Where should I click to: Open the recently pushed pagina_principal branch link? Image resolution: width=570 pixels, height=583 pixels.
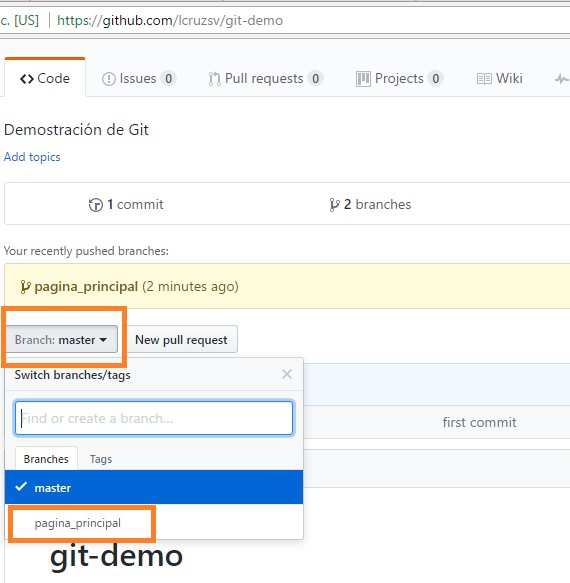[86, 287]
